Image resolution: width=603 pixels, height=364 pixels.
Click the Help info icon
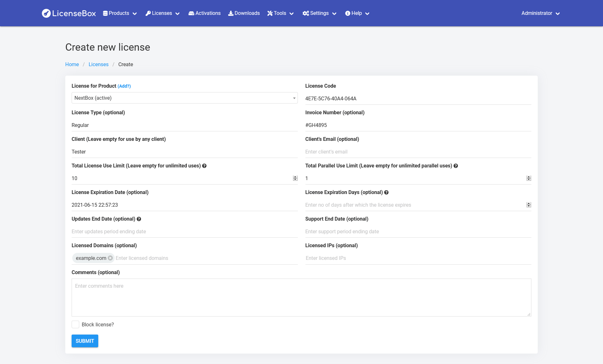coord(348,13)
